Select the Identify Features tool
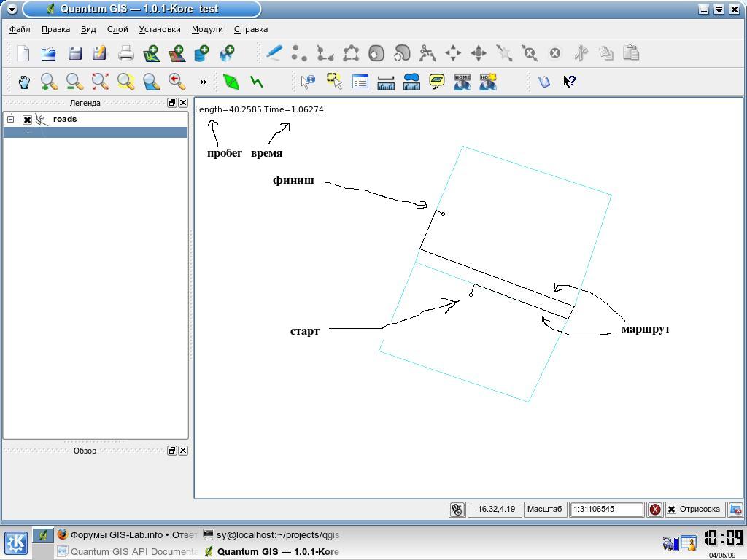 tap(308, 82)
